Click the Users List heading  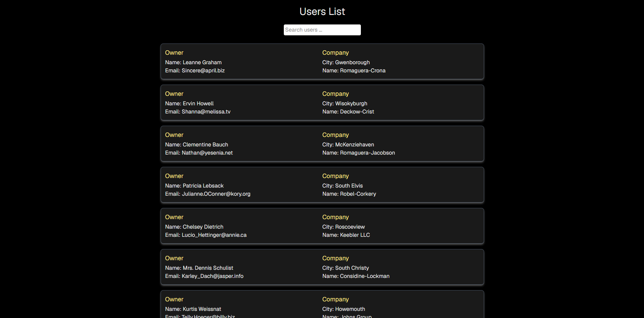(x=322, y=12)
